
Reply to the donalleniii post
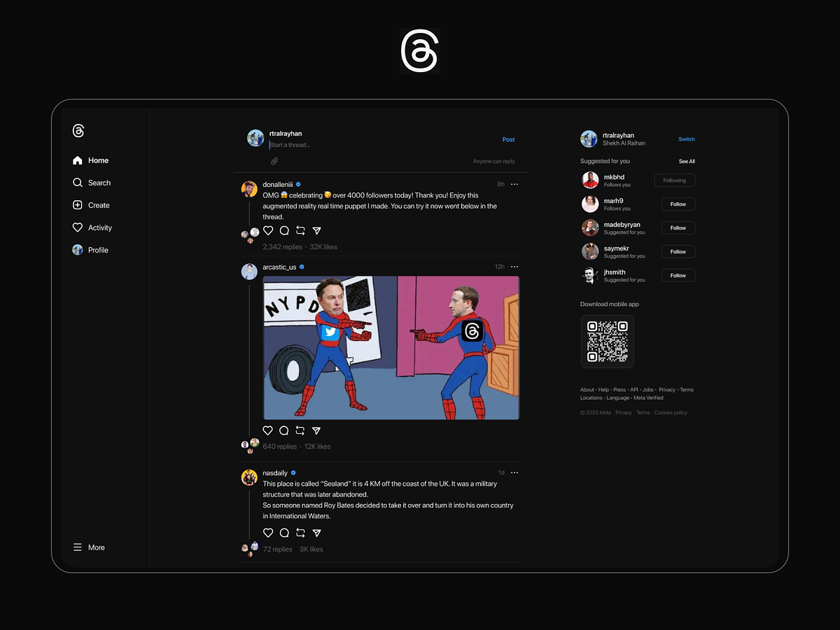284,230
